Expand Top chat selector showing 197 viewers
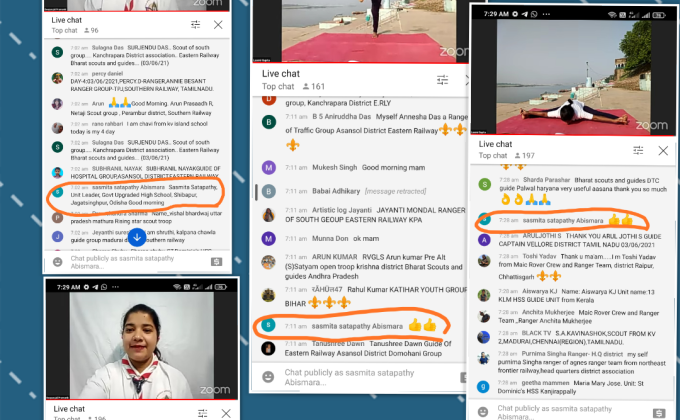Screen dimensions: 680x420 [x=508, y=156]
